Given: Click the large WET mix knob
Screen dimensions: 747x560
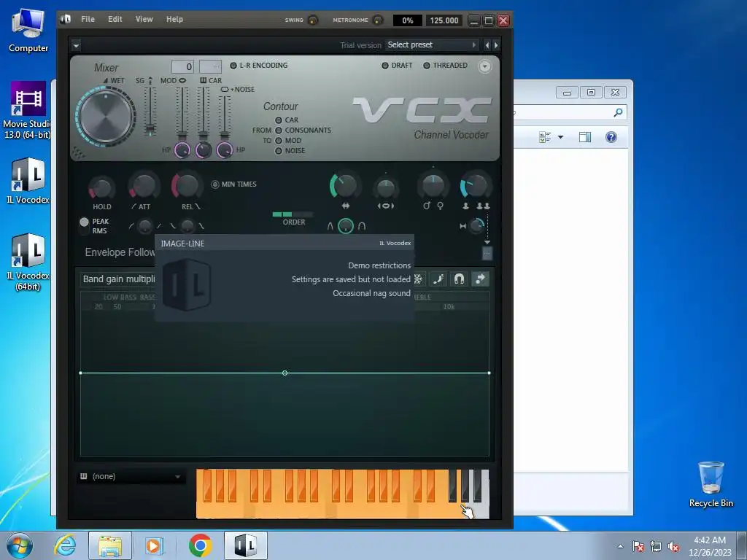Looking at the screenshot, I should click(x=106, y=116).
